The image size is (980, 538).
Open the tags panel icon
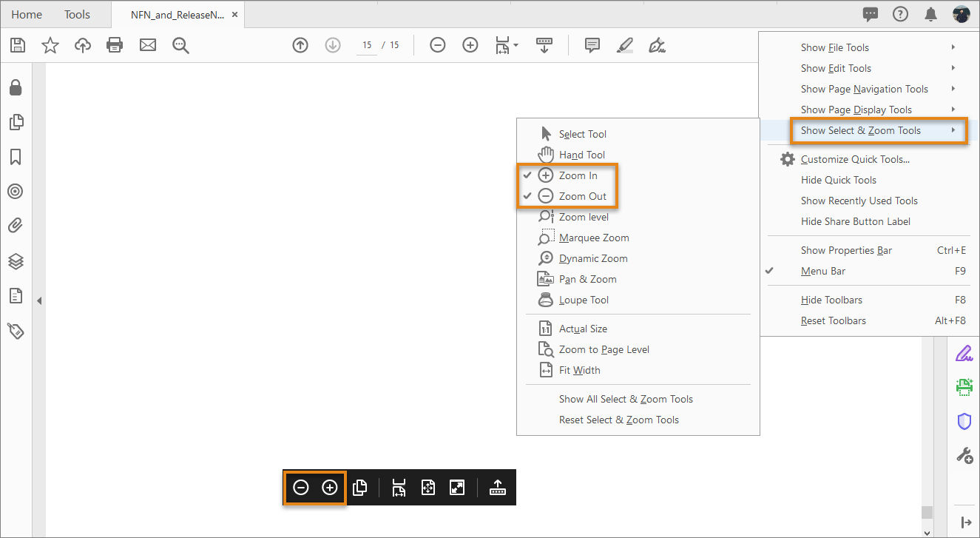point(16,331)
